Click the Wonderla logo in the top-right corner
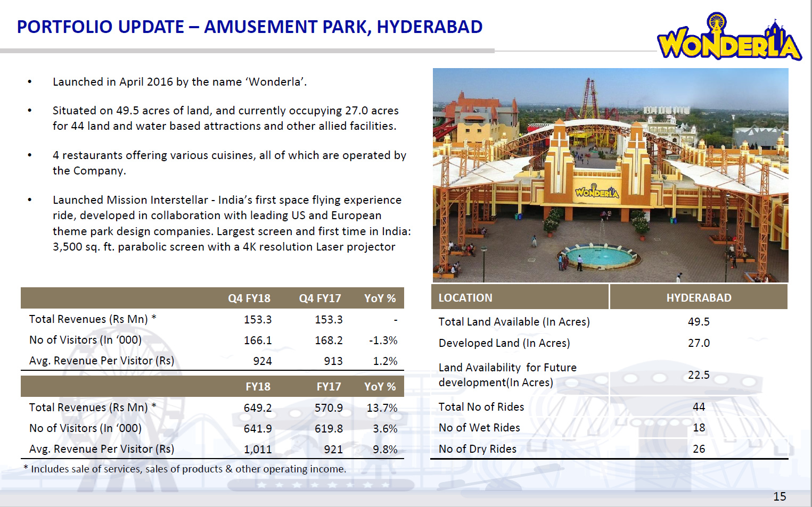The width and height of the screenshot is (812, 507). [x=728, y=38]
